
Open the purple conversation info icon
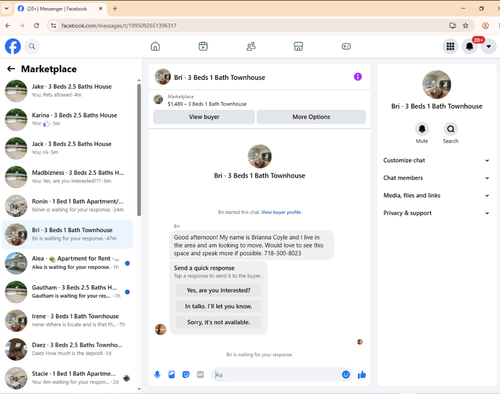click(x=358, y=77)
